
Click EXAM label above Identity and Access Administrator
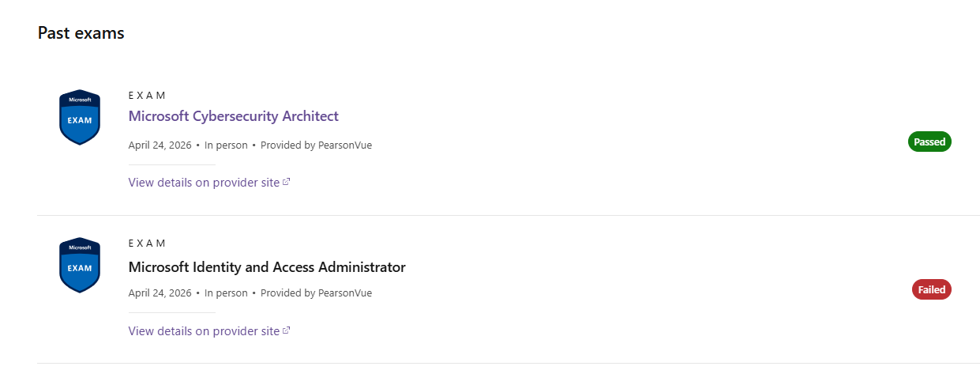coord(147,243)
